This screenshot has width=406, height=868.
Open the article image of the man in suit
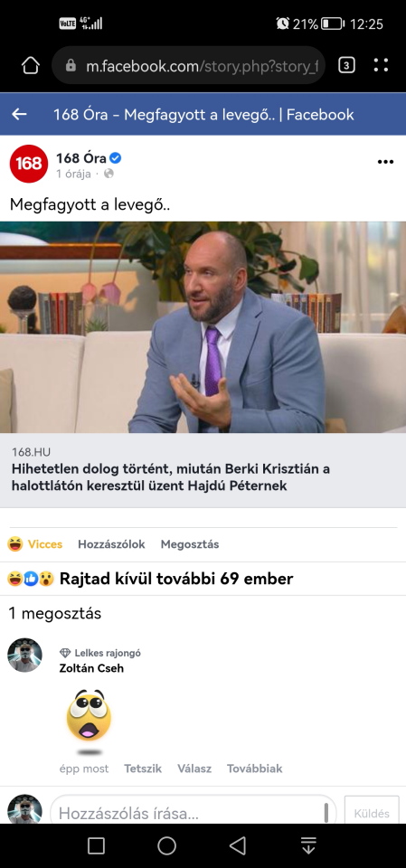pos(203,327)
